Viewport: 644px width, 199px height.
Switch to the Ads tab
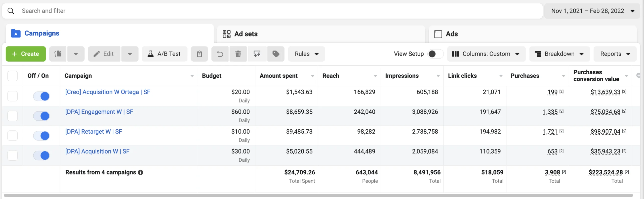[x=452, y=34]
